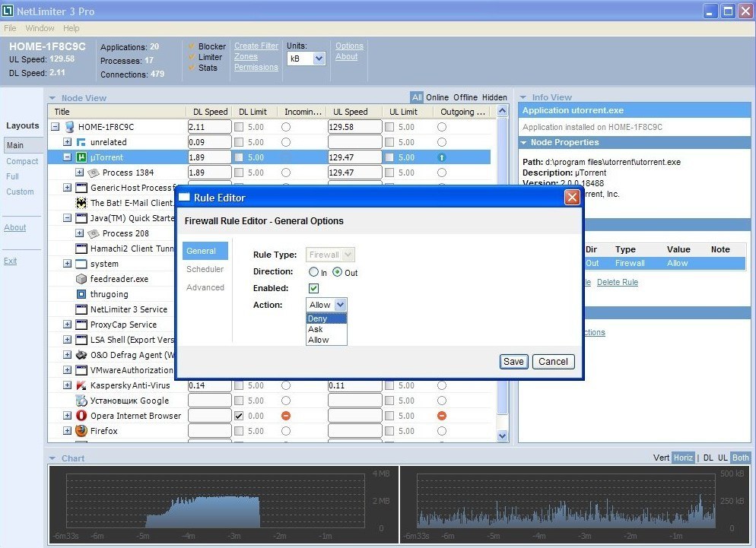Toggle the Blocker checkmark
756x548 pixels.
[192, 46]
